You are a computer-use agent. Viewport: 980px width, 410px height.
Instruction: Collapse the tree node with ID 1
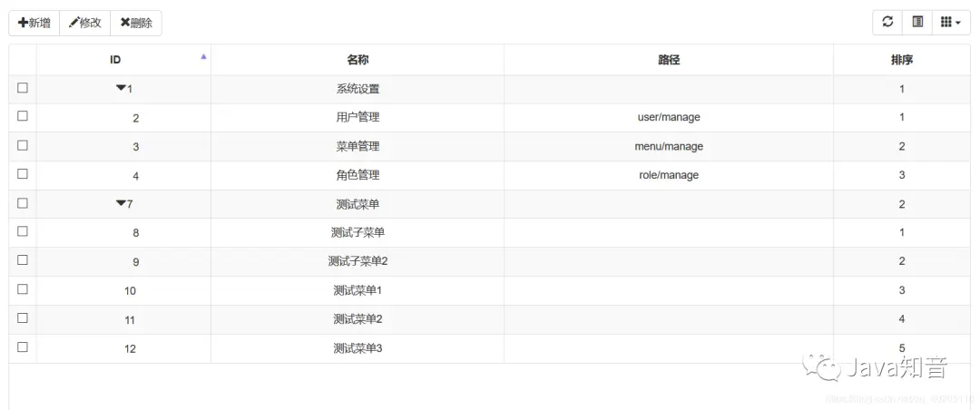point(121,88)
